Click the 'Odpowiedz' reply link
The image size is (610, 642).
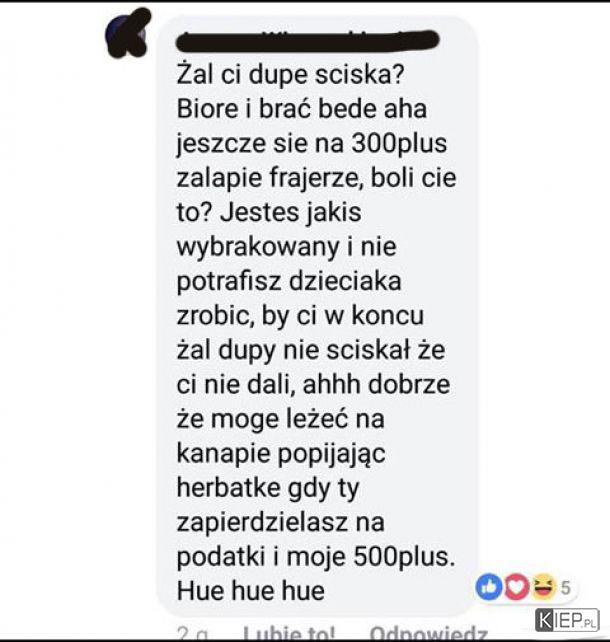point(429,633)
